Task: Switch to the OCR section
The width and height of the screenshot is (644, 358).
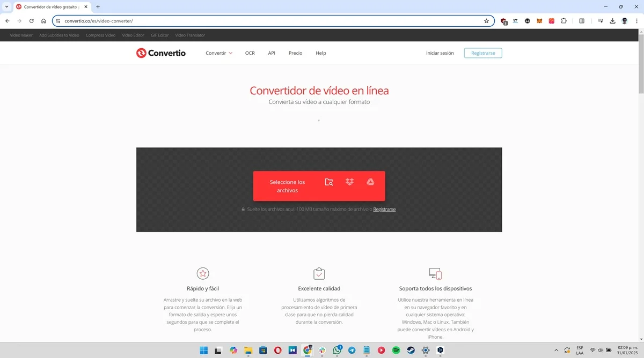Action: click(250, 53)
